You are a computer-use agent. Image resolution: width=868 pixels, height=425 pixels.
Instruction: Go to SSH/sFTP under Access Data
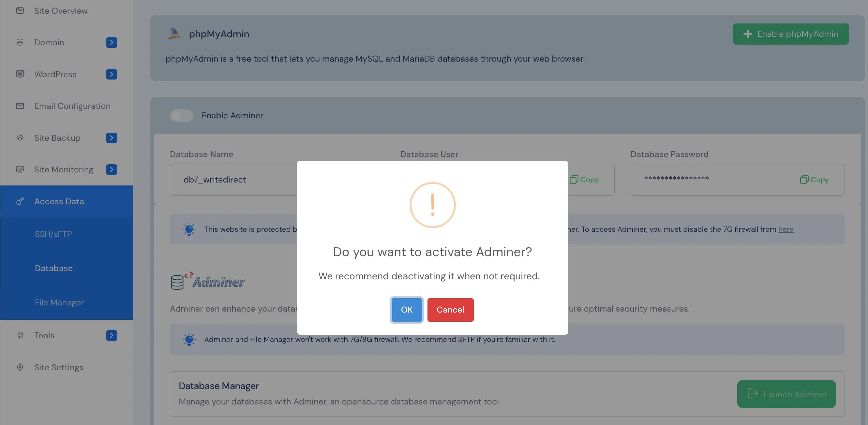click(53, 234)
